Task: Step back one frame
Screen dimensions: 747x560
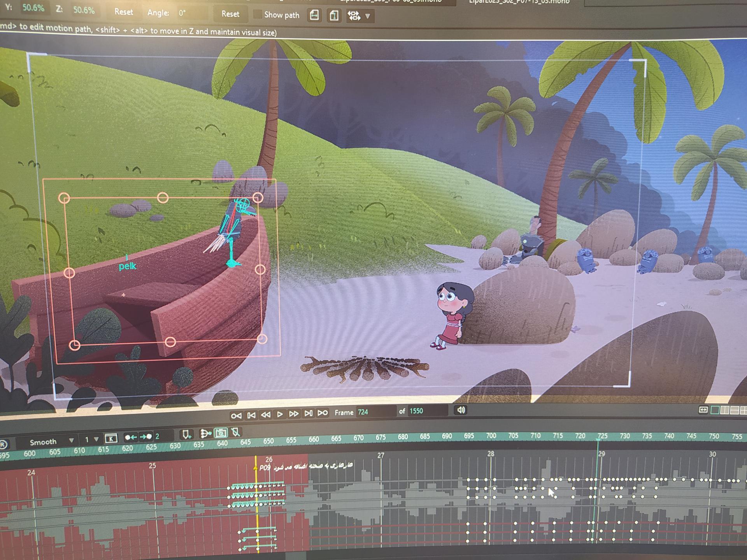Action: pyautogui.click(x=251, y=415)
